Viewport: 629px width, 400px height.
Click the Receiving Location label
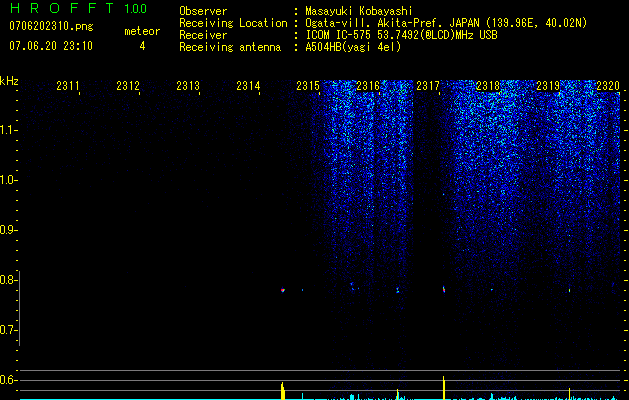233,23
